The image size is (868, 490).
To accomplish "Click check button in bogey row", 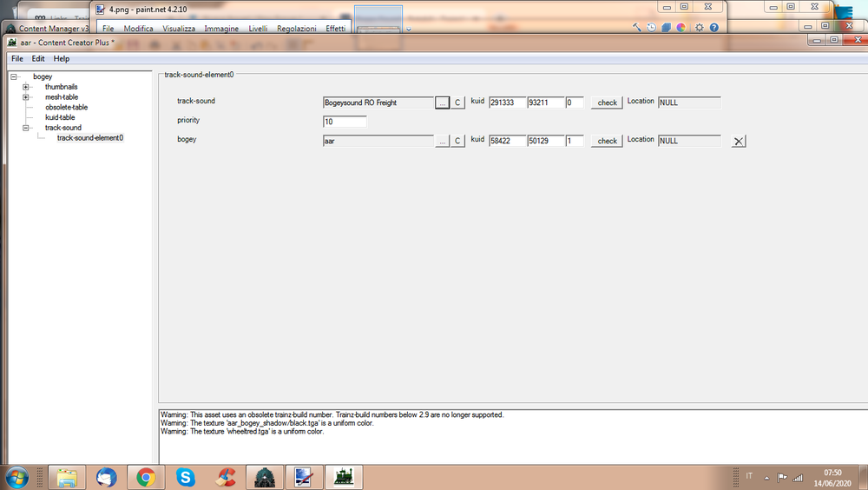I will (607, 141).
